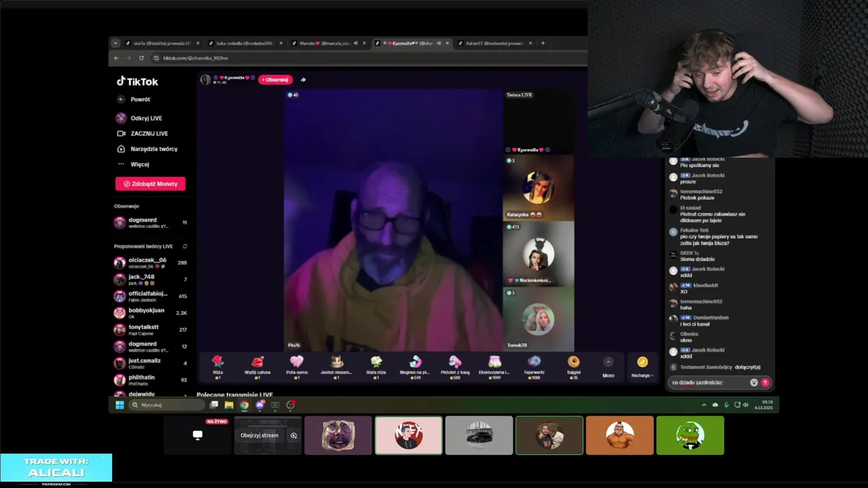Open ZACZNIJ LIVE

click(142, 134)
